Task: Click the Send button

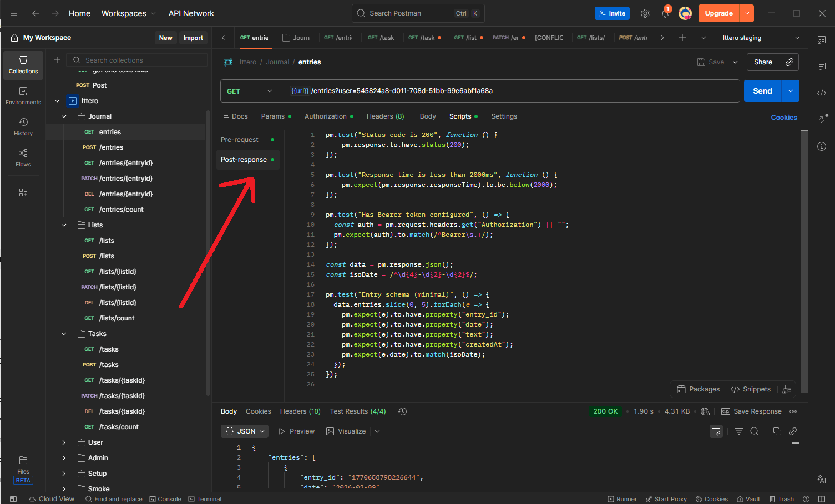Action: click(762, 91)
